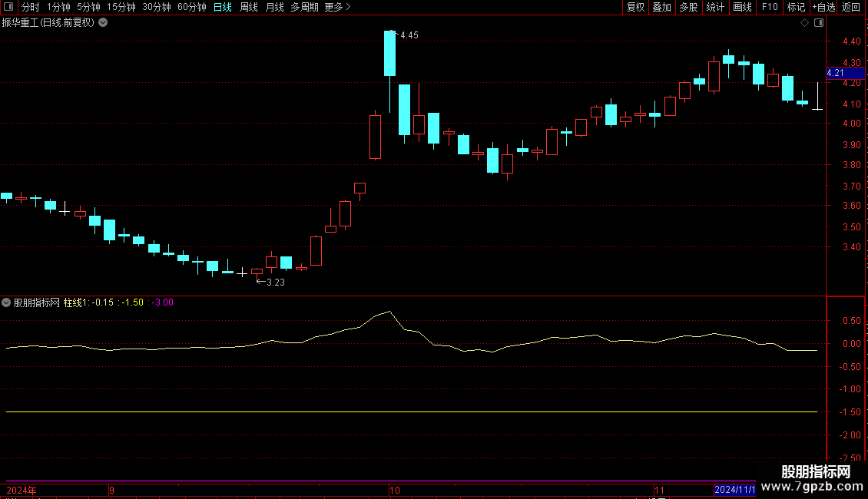
Task: Click the 2024年 label on the date axis
Action: pyautogui.click(x=22, y=490)
